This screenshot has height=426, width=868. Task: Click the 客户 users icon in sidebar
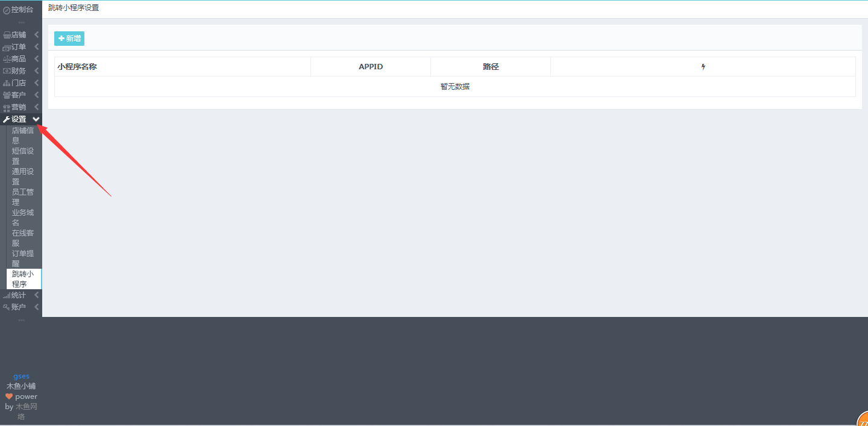tap(7, 95)
